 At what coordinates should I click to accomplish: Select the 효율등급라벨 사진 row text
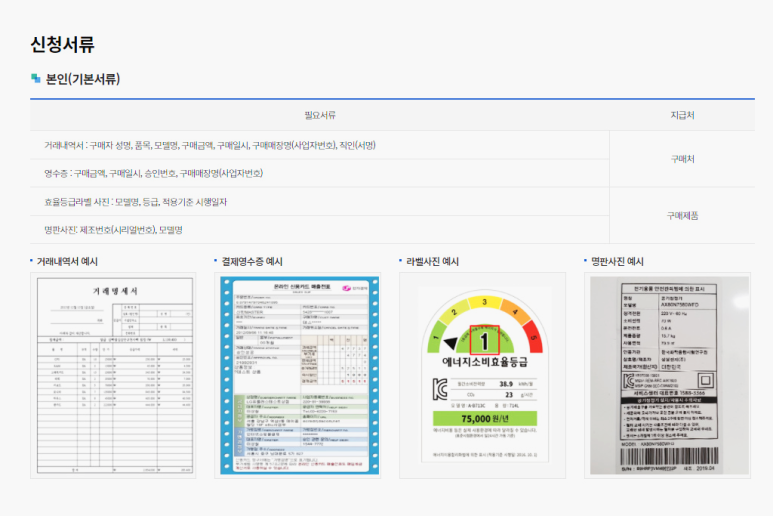136,202
